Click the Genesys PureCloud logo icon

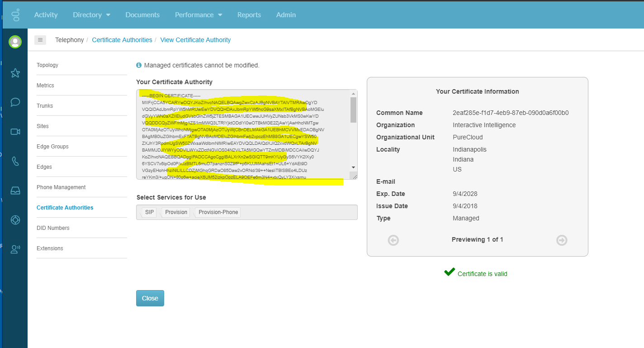[15, 15]
